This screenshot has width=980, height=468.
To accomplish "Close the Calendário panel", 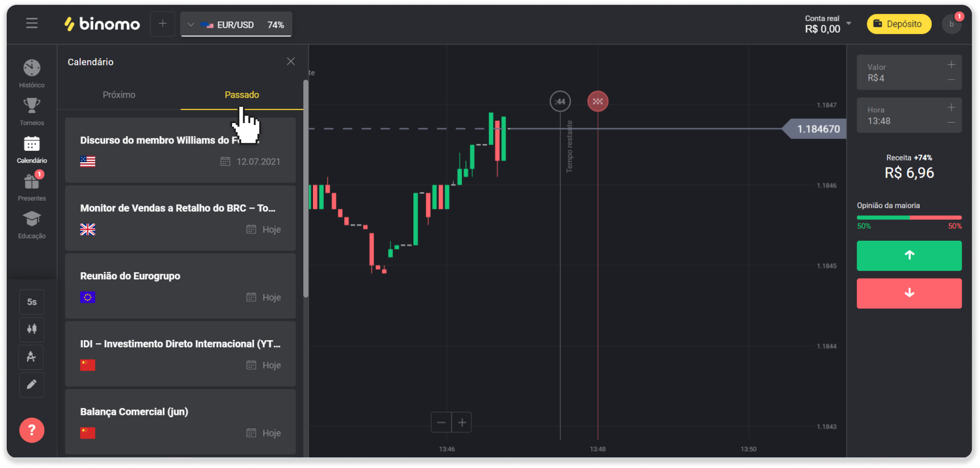I will 290,61.
